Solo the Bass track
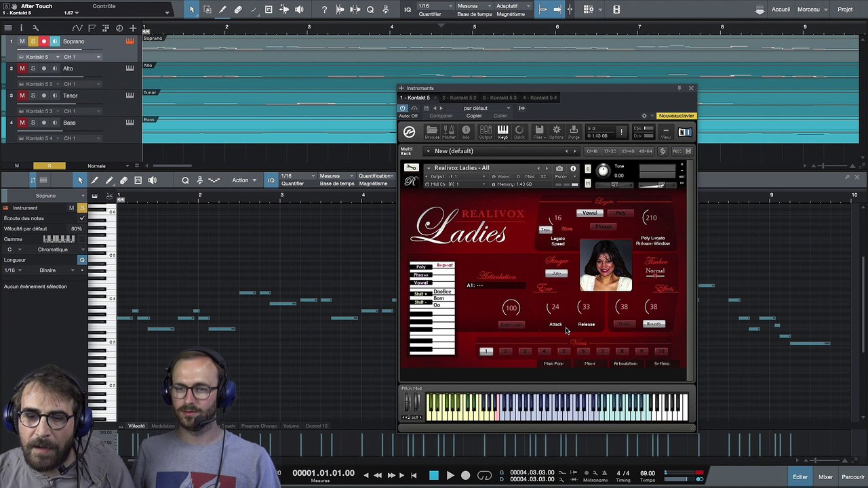This screenshot has height=488, width=868. point(33,123)
